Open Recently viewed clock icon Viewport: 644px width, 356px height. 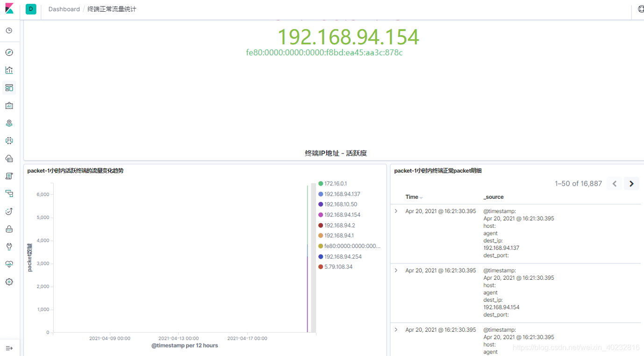click(x=9, y=30)
